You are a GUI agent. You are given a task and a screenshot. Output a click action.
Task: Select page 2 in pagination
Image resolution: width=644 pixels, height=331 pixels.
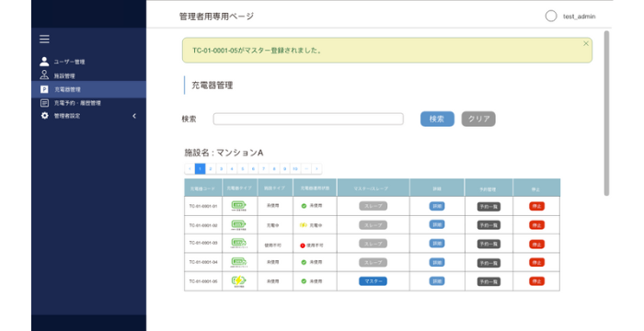(x=211, y=169)
